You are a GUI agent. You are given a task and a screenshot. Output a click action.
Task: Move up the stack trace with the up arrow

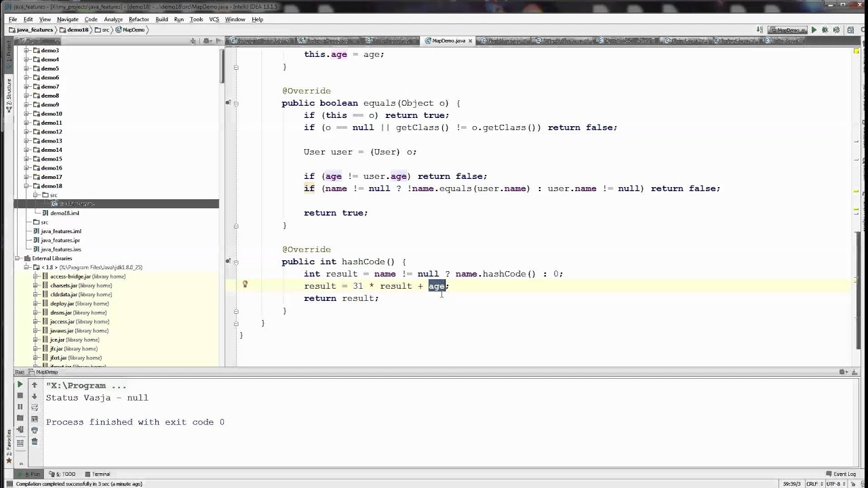(x=35, y=385)
